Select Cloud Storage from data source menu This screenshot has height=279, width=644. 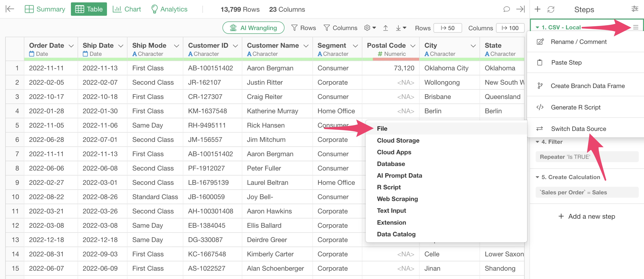point(398,141)
